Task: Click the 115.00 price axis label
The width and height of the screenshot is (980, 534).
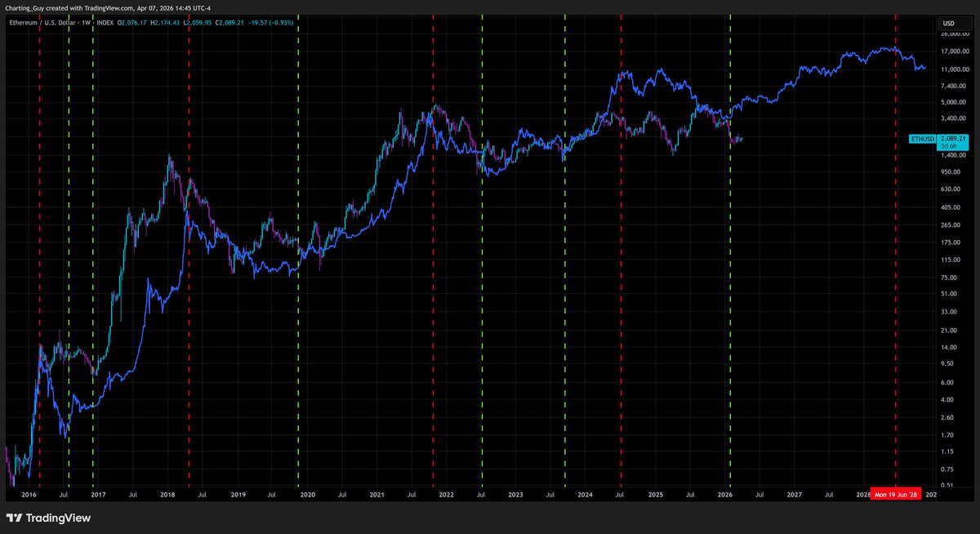Action: click(x=951, y=260)
